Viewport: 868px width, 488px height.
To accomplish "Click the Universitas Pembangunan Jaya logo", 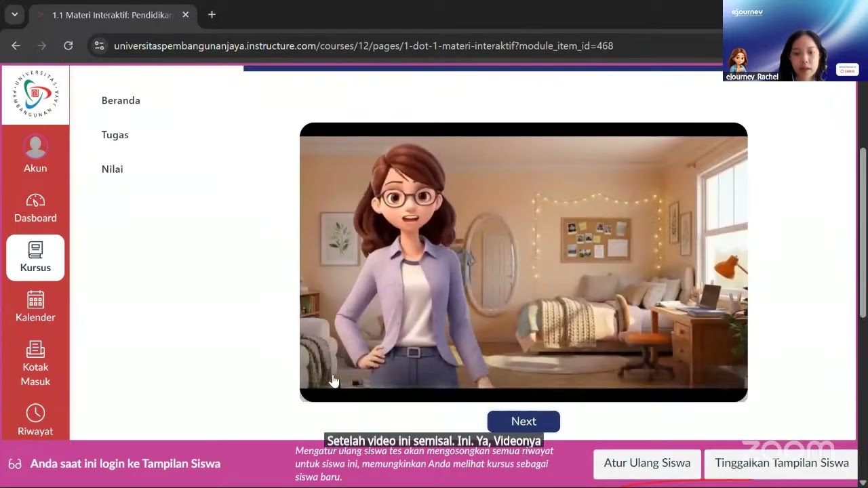I will pos(35,95).
